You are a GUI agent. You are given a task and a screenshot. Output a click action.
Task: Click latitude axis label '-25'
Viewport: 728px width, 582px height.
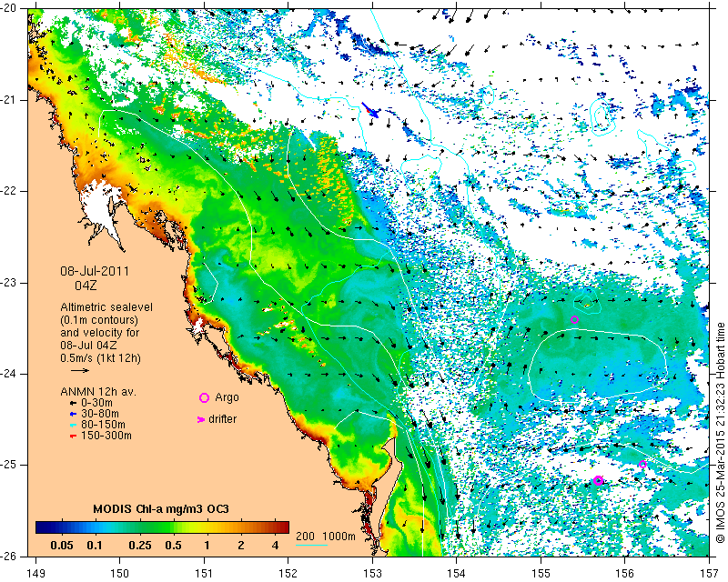(x=9, y=465)
